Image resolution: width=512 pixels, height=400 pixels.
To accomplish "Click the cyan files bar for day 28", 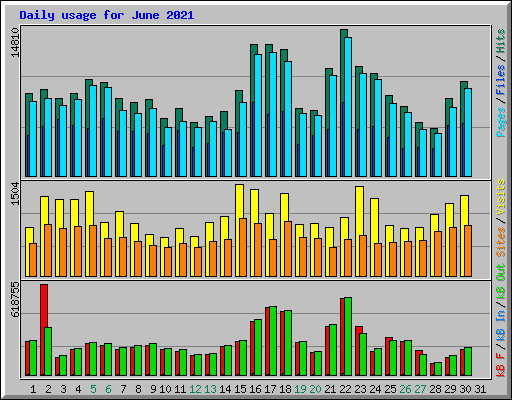I will 438,155.
